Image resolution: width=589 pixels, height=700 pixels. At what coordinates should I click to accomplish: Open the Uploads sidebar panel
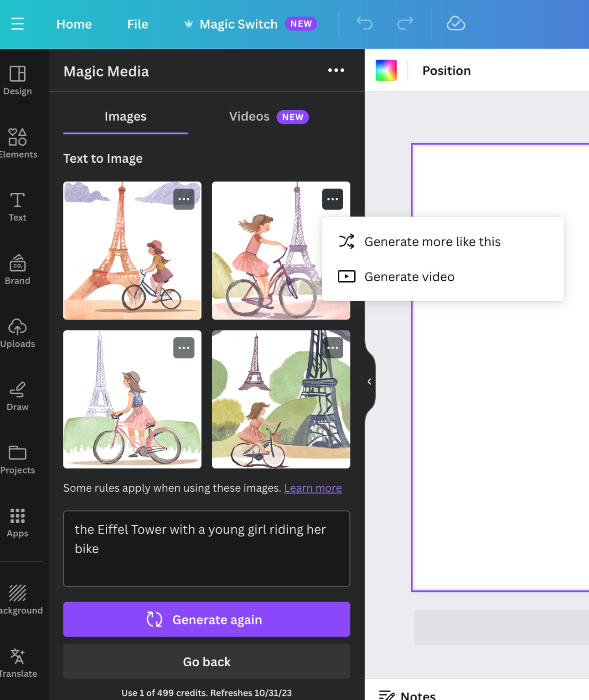click(x=17, y=333)
